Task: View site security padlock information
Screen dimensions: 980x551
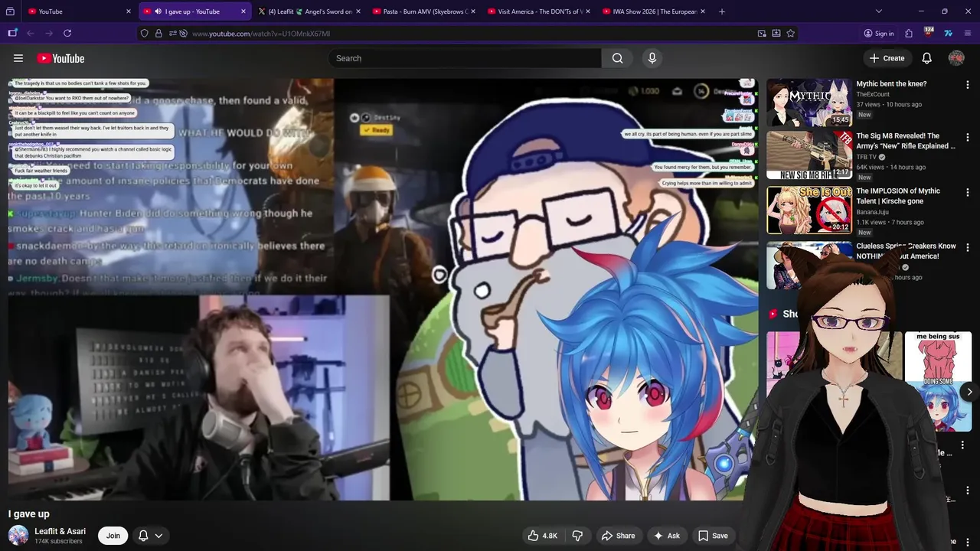Action: (158, 34)
